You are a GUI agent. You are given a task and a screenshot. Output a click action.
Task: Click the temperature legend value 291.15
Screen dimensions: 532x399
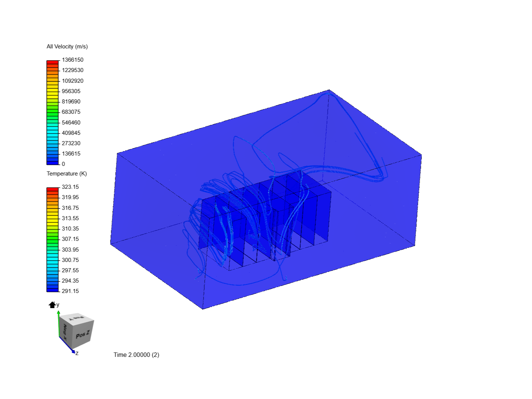[x=70, y=291]
